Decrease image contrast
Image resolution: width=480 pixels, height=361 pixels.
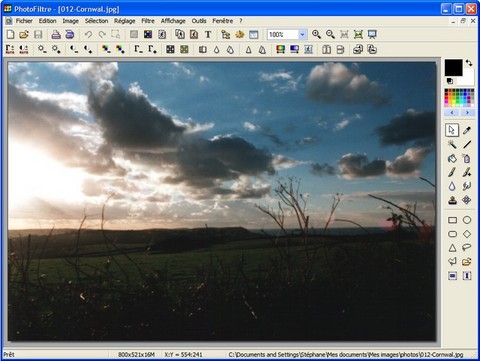pos(74,50)
